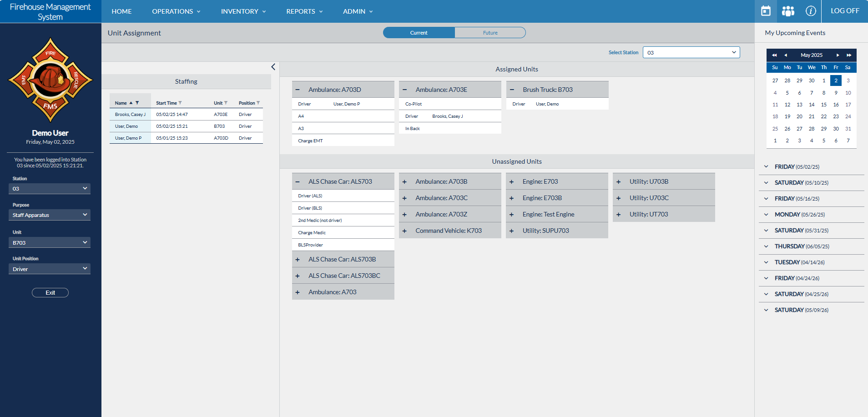Click the filter icon on Position column
868x417 pixels.
(x=258, y=103)
